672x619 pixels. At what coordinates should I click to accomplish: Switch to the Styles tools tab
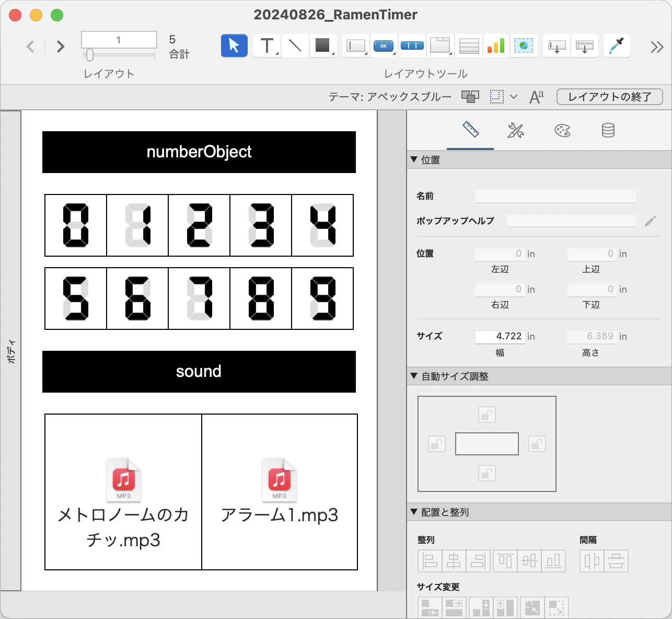[x=516, y=130]
